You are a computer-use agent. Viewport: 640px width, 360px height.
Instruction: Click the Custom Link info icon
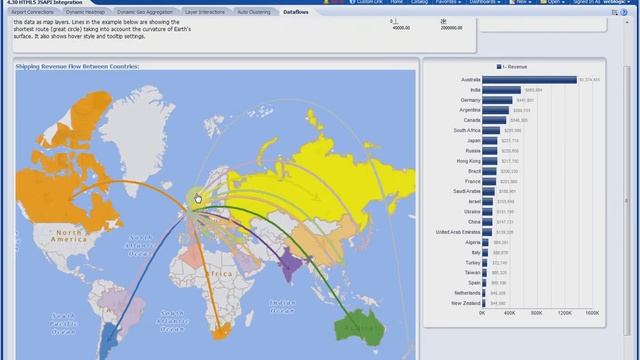coord(352,2)
